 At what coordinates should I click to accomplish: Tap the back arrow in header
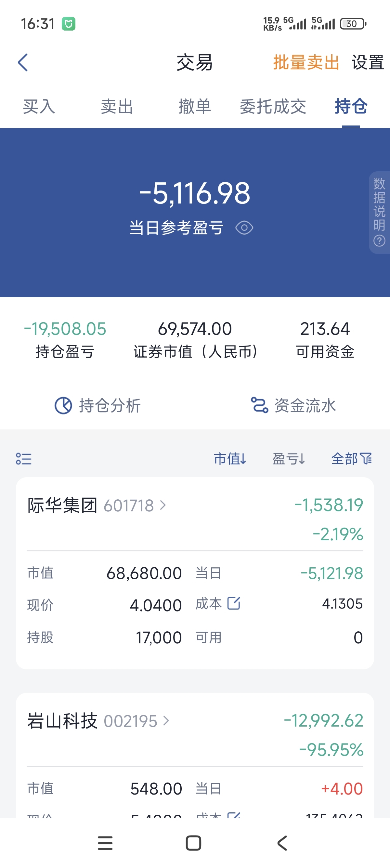(x=22, y=62)
